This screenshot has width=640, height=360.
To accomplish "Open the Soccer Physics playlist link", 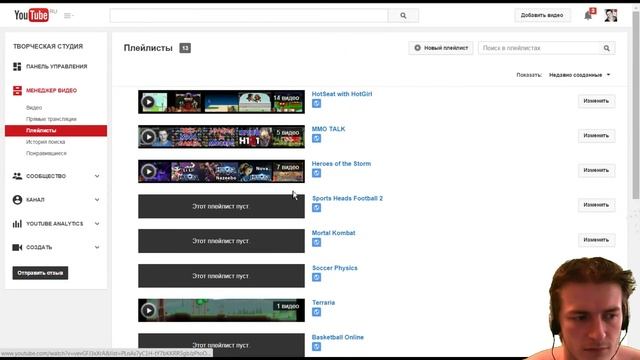I will pos(335,268).
